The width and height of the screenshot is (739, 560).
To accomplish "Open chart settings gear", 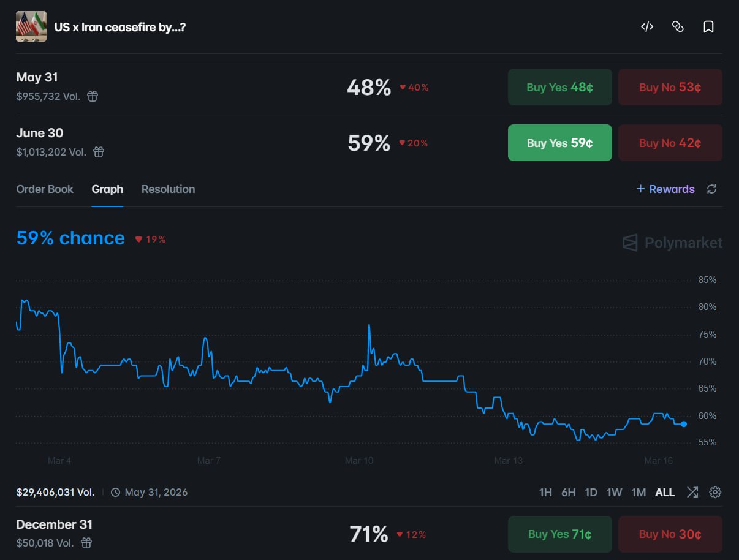I will click(x=715, y=492).
